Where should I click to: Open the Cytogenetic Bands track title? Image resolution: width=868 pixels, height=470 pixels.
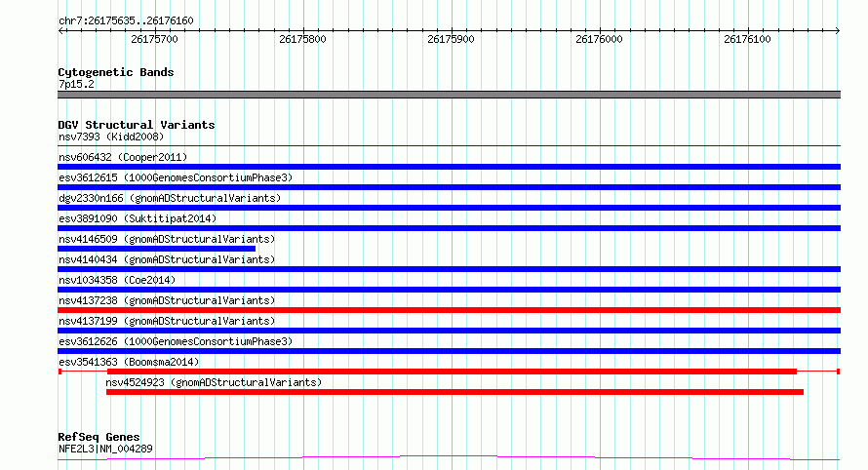tap(116, 72)
